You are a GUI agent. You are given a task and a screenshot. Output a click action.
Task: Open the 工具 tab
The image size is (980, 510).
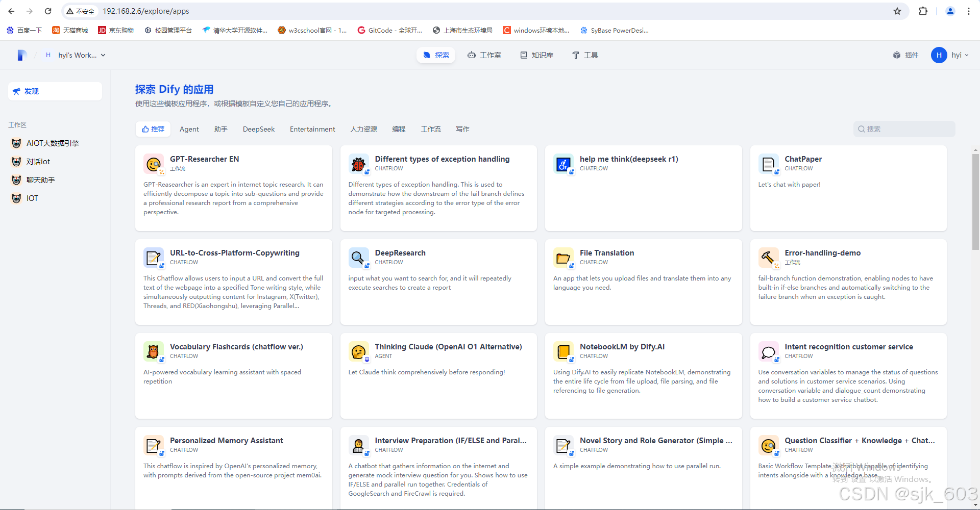coord(585,55)
